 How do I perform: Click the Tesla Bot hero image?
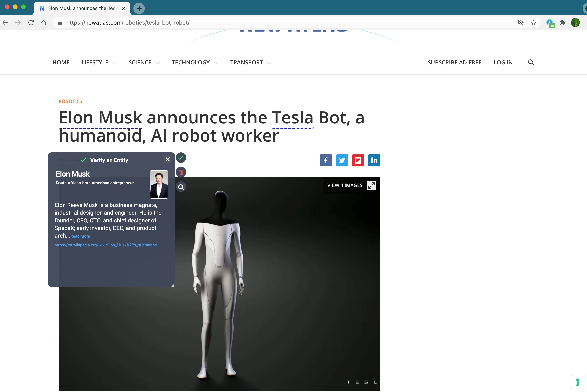pos(219,283)
